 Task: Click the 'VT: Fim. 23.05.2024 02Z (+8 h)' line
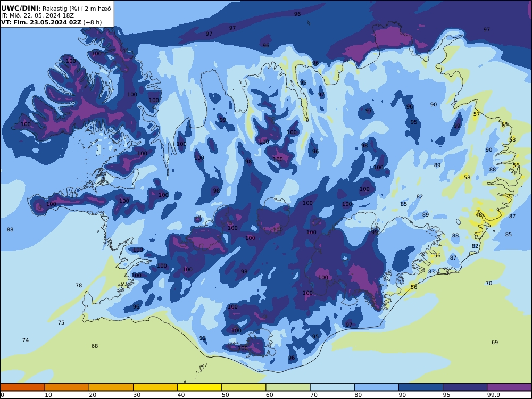pos(51,22)
